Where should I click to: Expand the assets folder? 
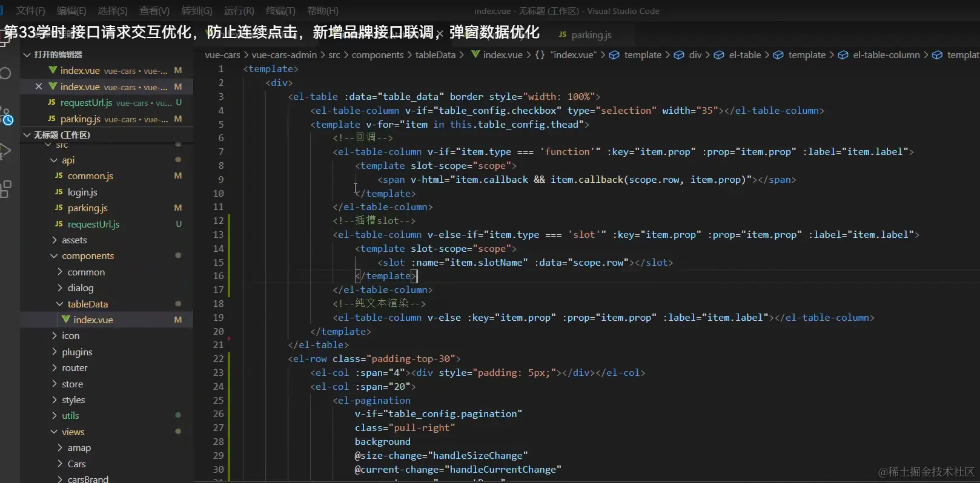tap(54, 240)
